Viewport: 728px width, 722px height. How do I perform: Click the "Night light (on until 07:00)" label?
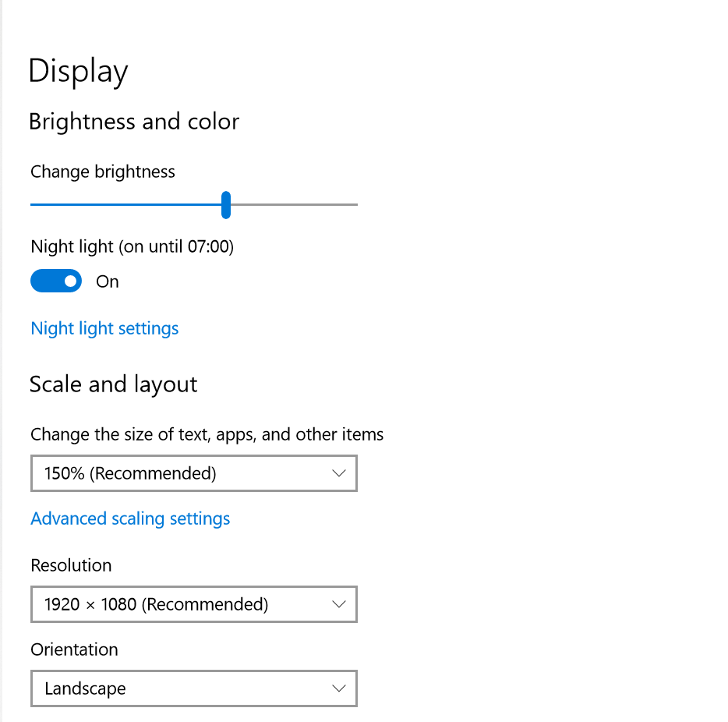click(x=133, y=246)
